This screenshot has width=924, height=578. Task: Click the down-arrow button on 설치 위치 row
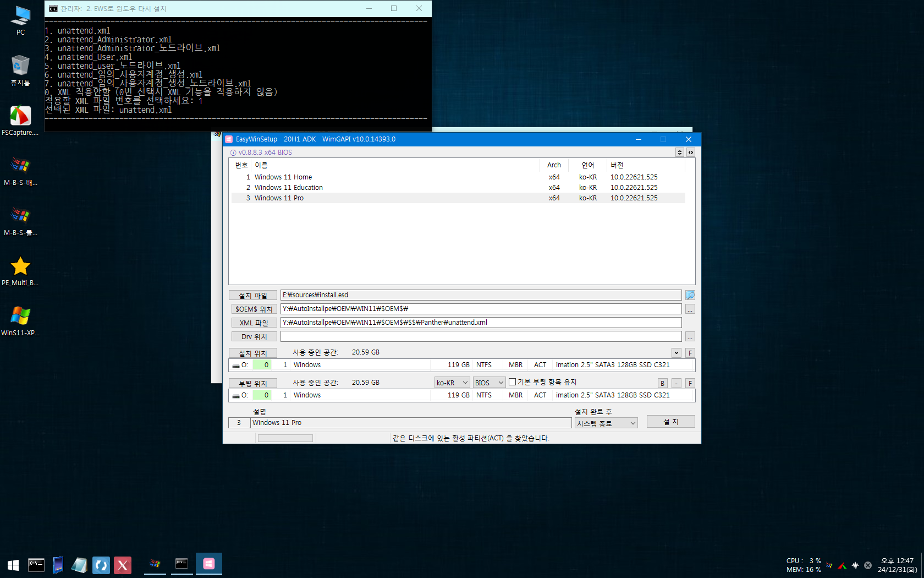pyautogui.click(x=676, y=353)
